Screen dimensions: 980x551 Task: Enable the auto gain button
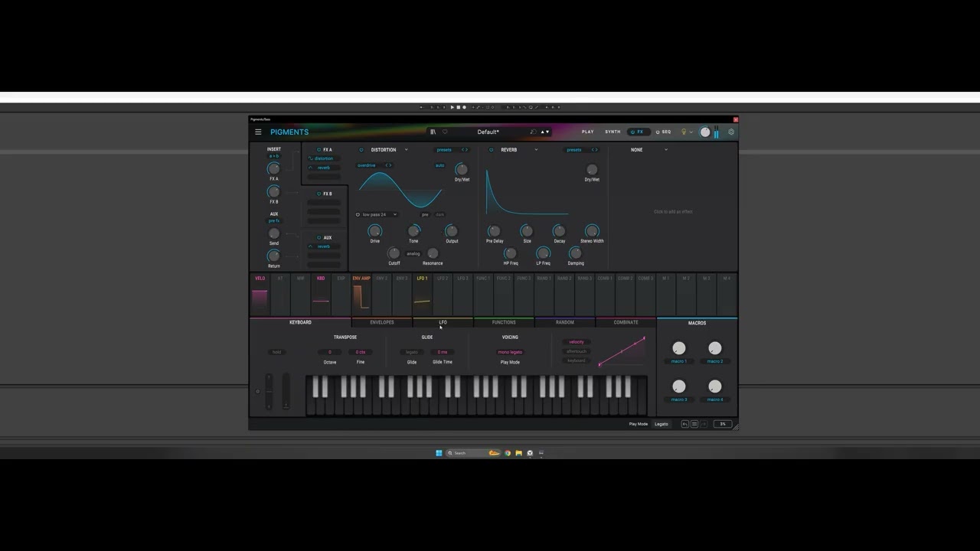coord(439,165)
